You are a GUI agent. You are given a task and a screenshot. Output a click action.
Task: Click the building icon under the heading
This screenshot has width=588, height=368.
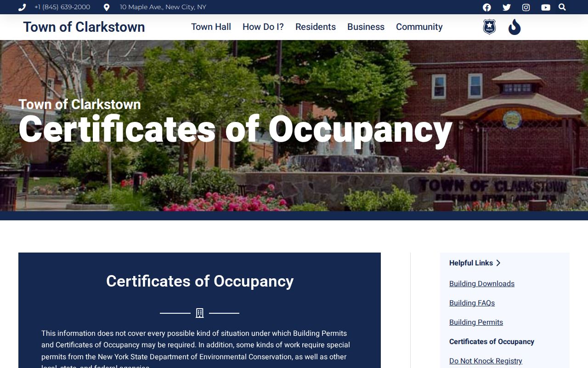[200, 313]
